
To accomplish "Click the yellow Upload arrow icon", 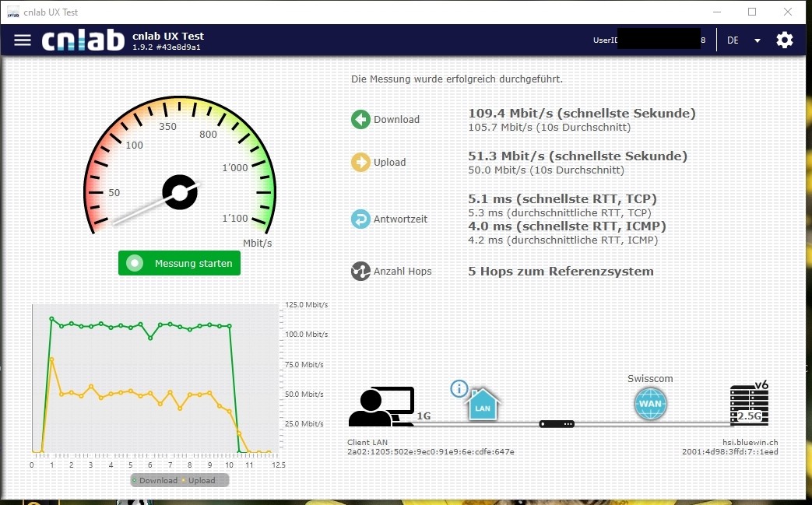I will tap(360, 162).
